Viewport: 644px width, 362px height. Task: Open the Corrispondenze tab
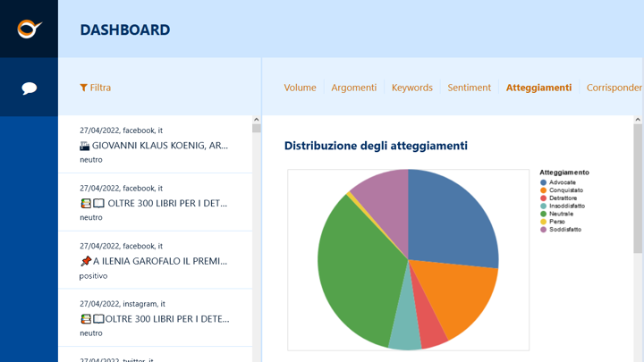[x=614, y=88]
